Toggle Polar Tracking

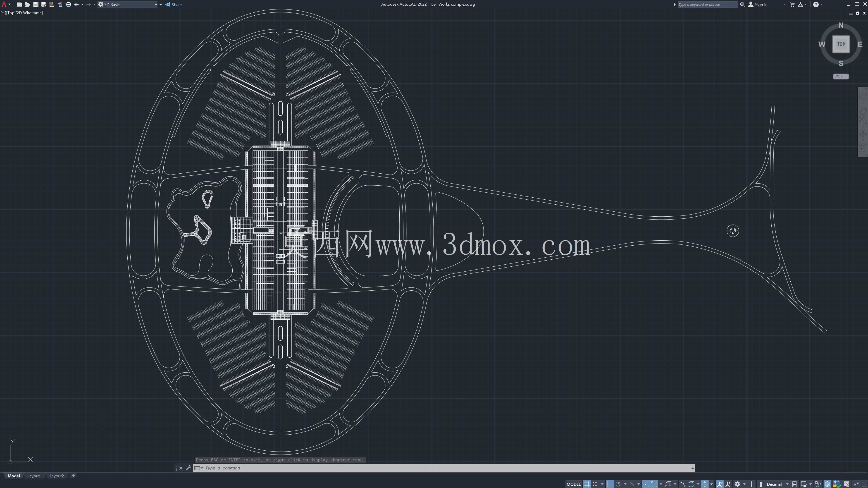[618, 484]
